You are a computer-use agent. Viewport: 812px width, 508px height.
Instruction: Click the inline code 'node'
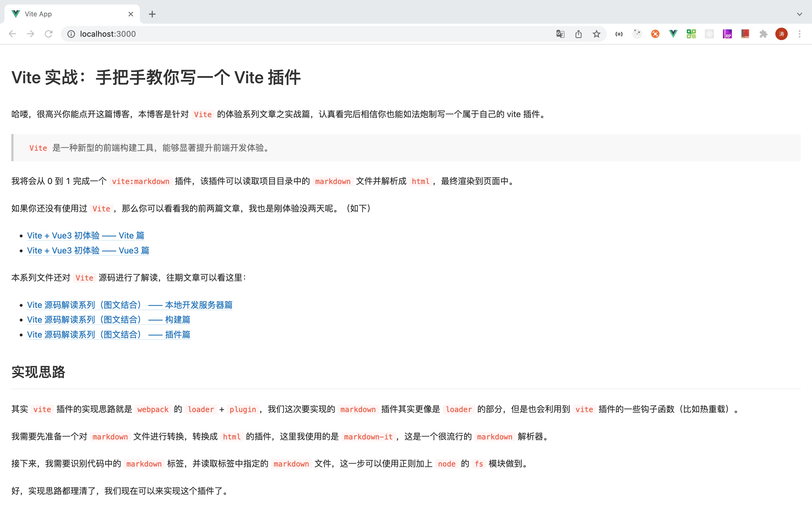point(447,464)
